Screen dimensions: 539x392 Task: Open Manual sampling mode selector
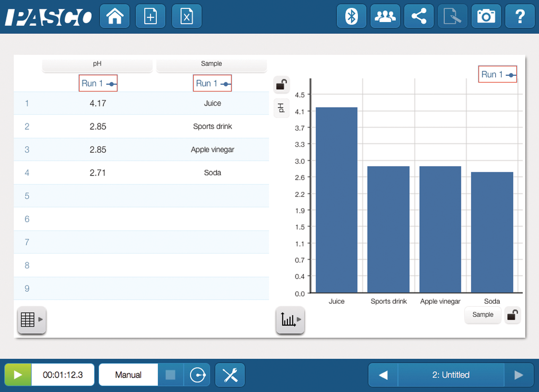point(128,375)
